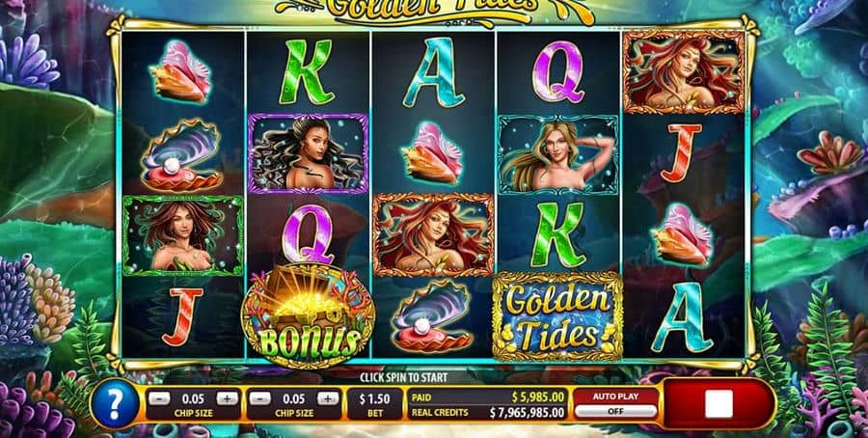Click the red-haired mermaid on reel five
This screenshot has height=438, width=868.
684,72
